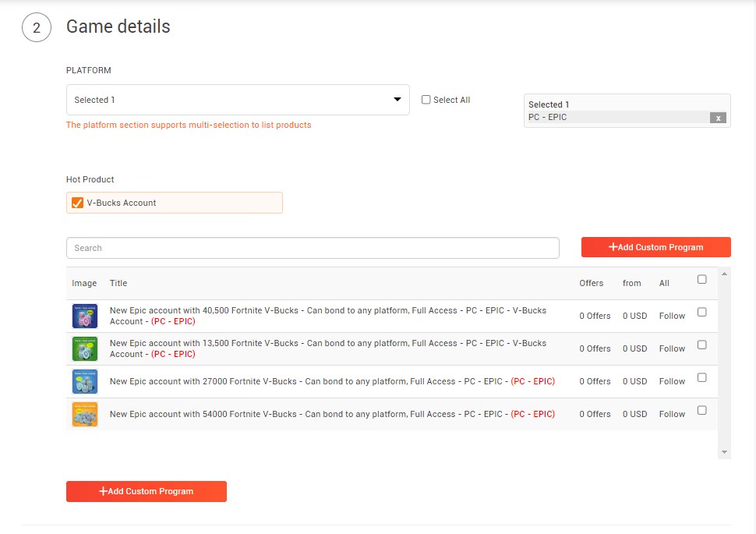Image resolution: width=756 pixels, height=534 pixels.
Task: Click Add Custom Program below the table
Action: coord(146,491)
